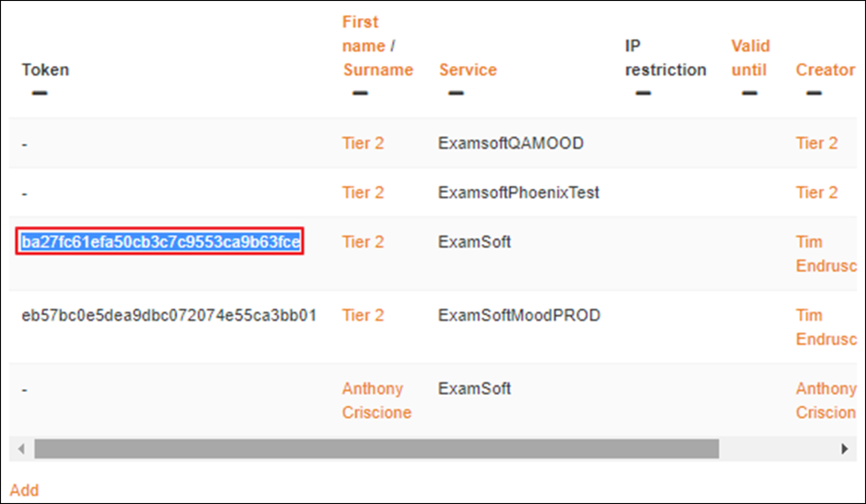866x504 pixels.
Task: Click the token eb57bc0e5dea9dbc072074e55ca3bb01
Action: tap(169, 315)
